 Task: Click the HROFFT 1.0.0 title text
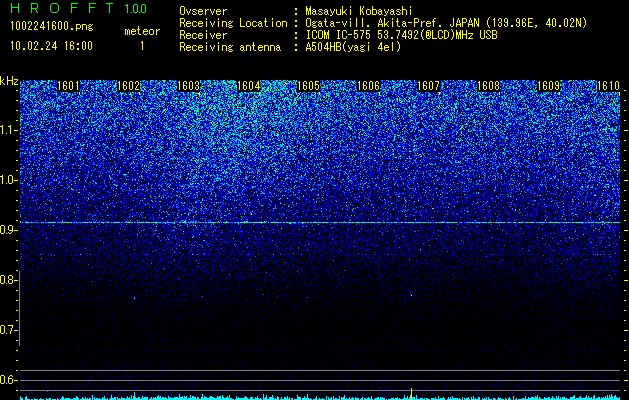coord(79,8)
